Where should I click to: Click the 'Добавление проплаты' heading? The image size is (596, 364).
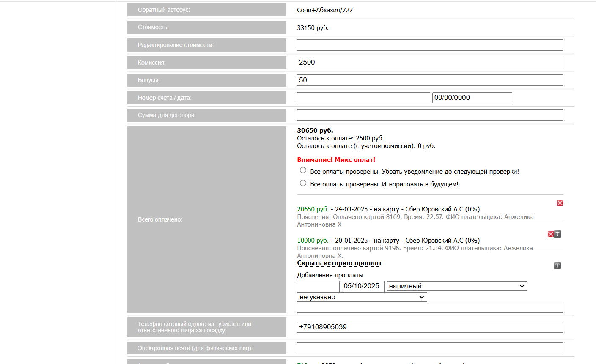click(330, 275)
